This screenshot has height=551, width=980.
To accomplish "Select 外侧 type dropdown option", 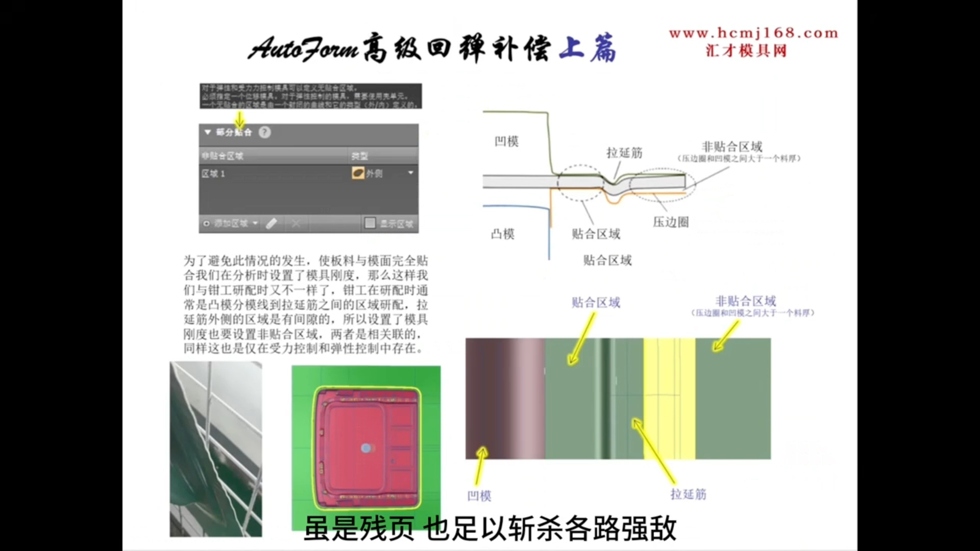I will coord(380,173).
